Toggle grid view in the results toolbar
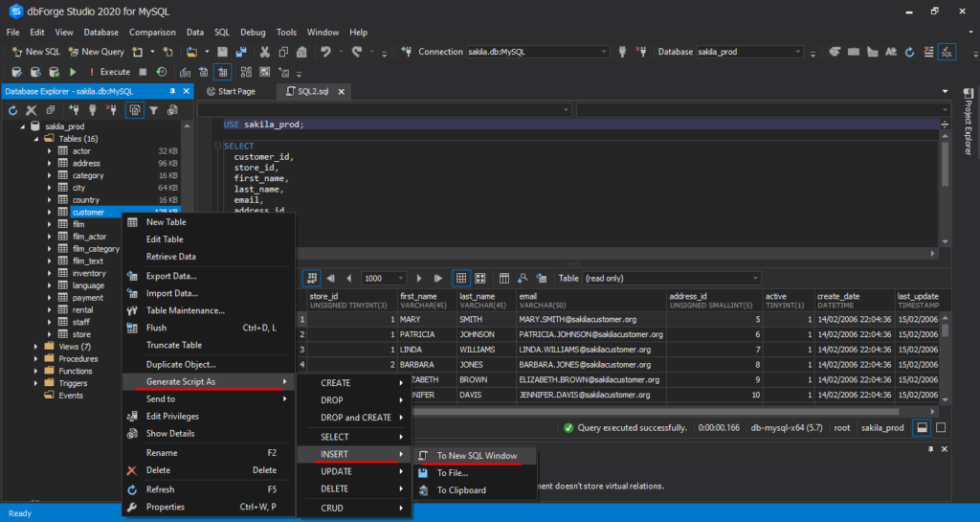 pos(461,278)
